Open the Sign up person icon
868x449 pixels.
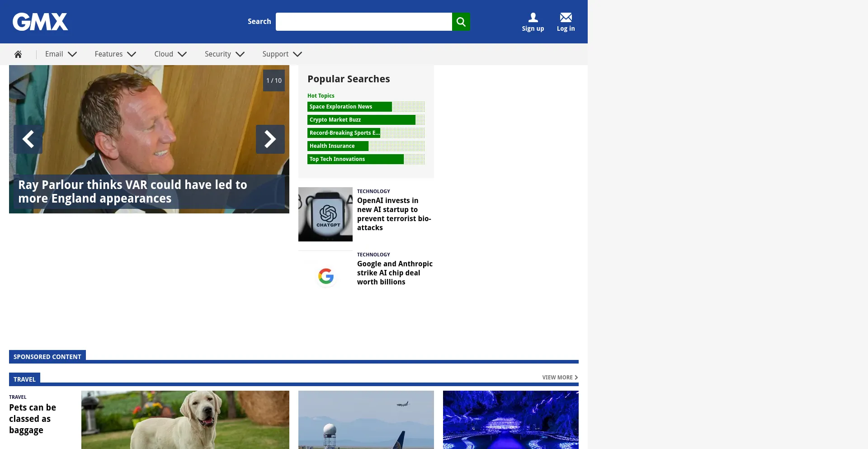[533, 18]
